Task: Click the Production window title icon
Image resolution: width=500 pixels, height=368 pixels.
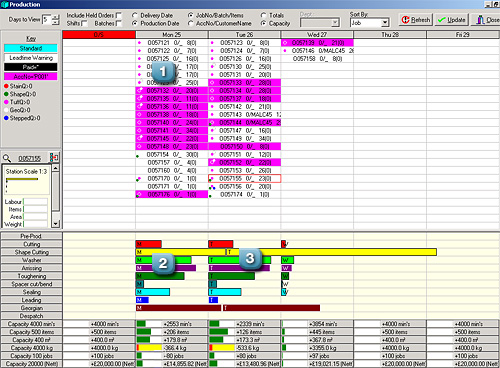Action: [5, 4]
